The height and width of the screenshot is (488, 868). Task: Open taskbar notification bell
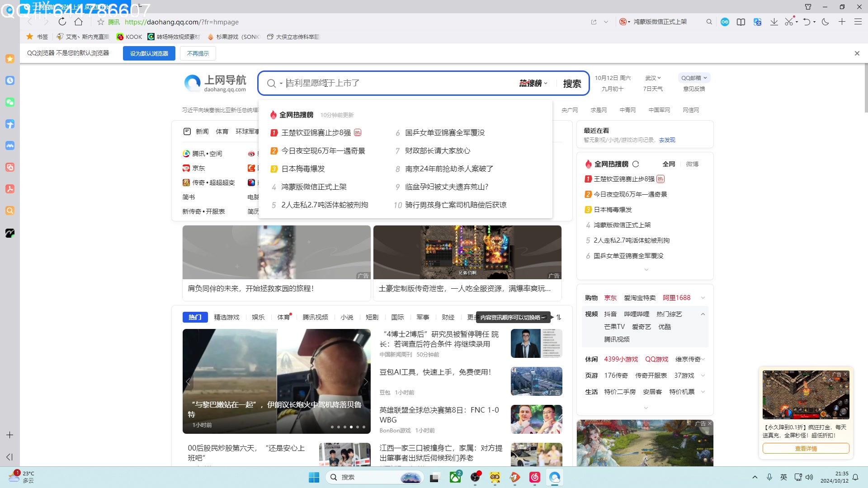click(x=855, y=477)
